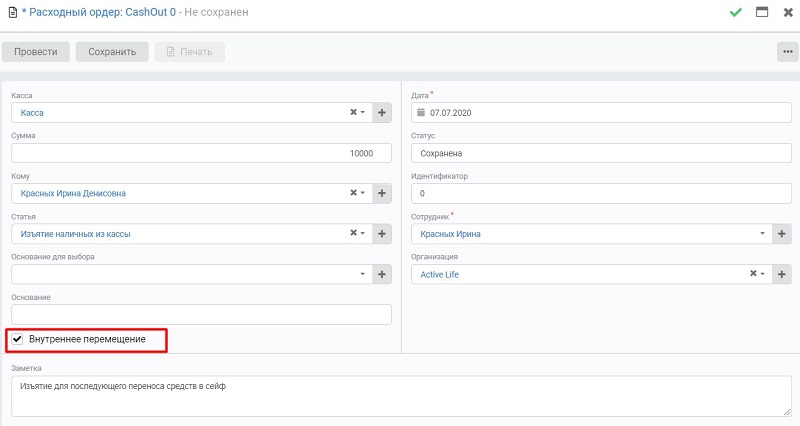
Task: Add new Организация with the plus button
Action: pyautogui.click(x=782, y=274)
